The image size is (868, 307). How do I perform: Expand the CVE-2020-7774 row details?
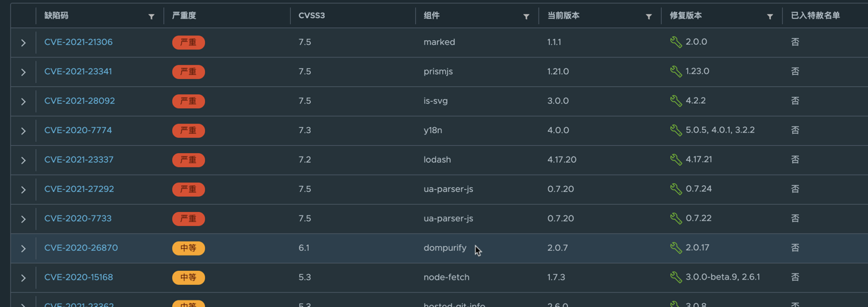[23, 131]
